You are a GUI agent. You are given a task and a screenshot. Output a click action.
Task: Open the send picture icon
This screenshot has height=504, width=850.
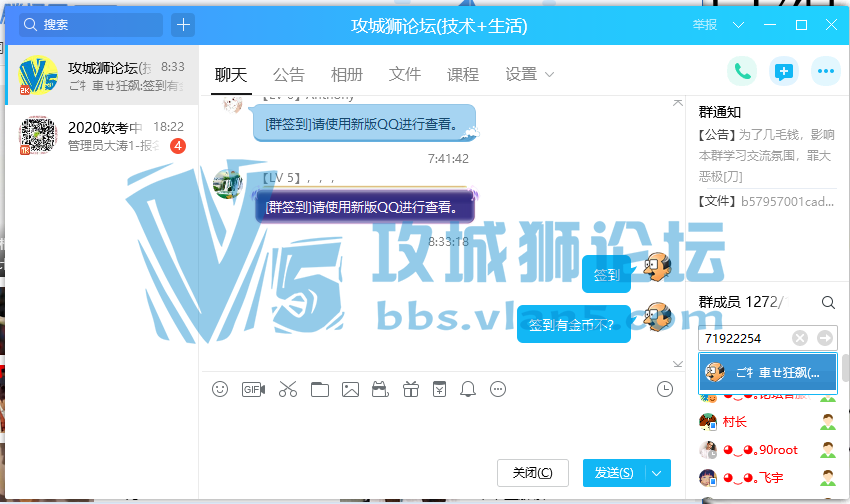click(350, 389)
